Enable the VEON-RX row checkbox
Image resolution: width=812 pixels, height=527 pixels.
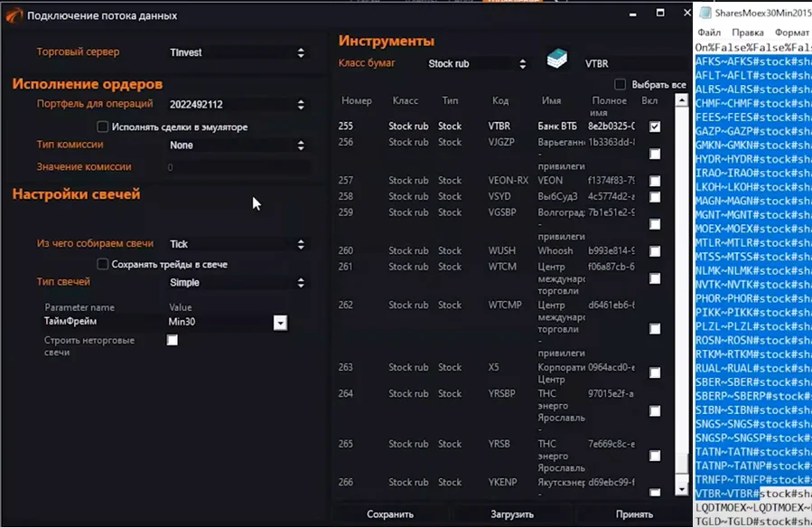pos(655,181)
